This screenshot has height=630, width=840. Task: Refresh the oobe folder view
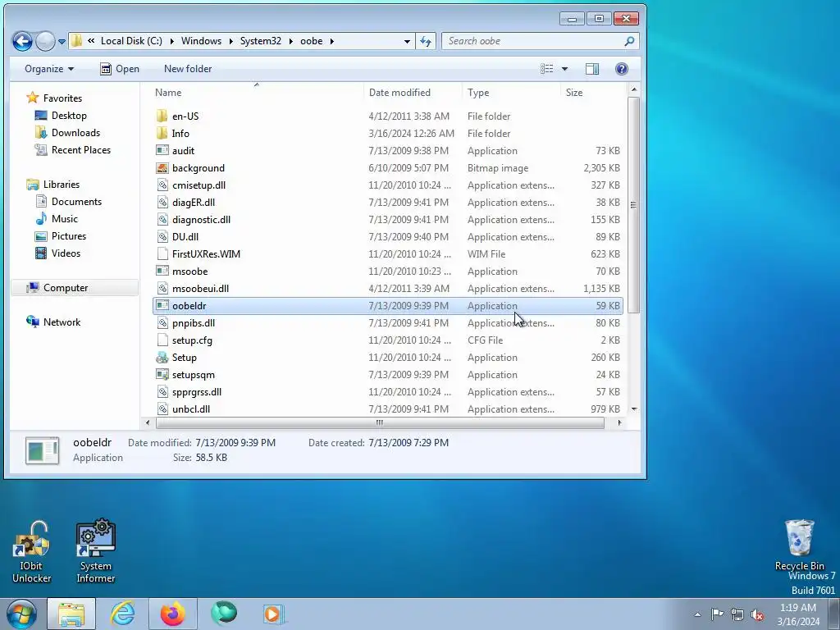tap(426, 41)
